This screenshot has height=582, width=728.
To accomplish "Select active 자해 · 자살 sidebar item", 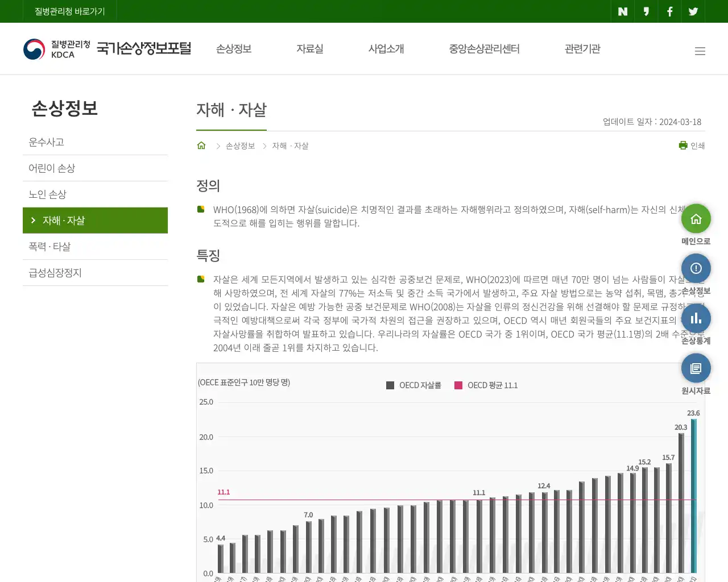I will tap(95, 221).
